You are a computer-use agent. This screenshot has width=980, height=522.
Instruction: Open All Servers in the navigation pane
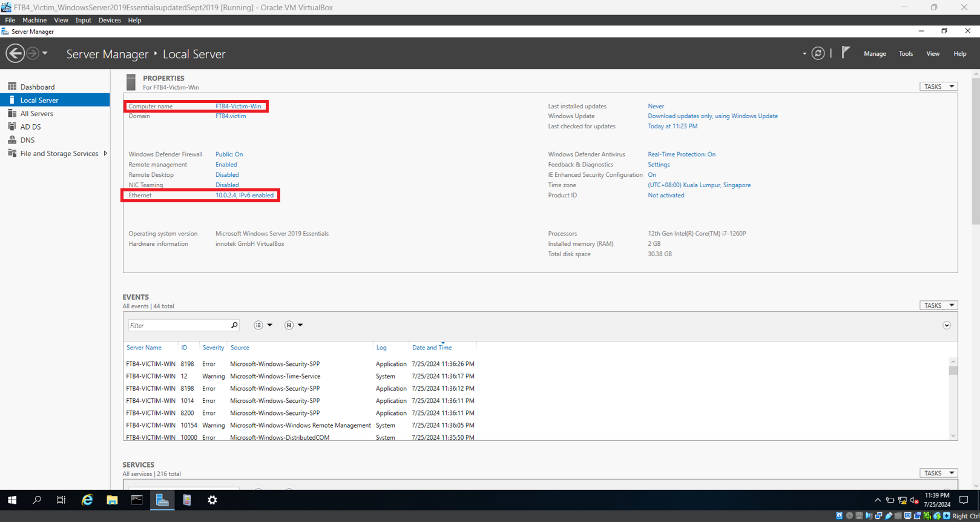tap(37, 113)
